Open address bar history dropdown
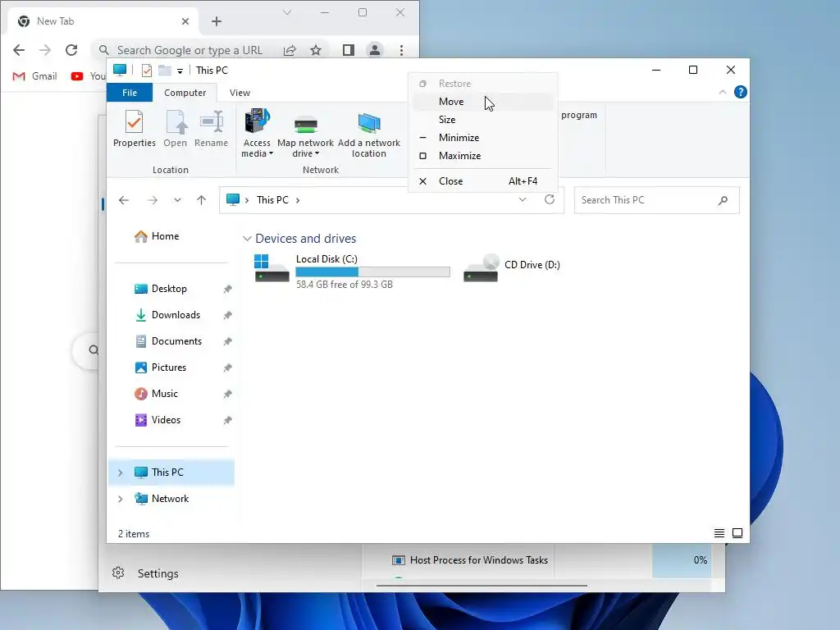840x630 pixels. pos(523,200)
